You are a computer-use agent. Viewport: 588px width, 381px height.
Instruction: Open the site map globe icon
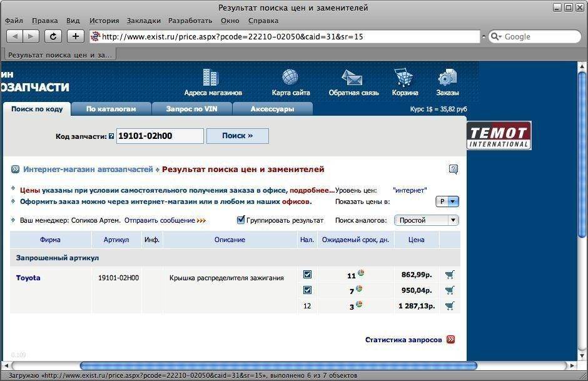[x=290, y=78]
